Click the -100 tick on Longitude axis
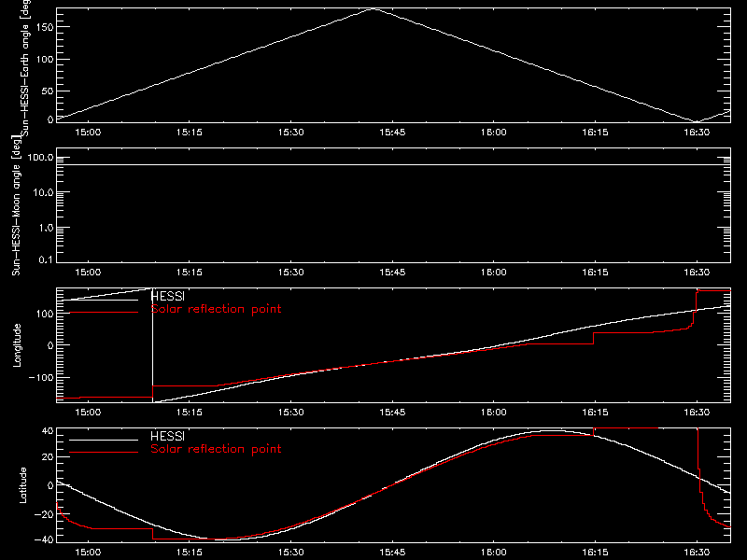This screenshot has width=747, height=560. tap(41, 377)
